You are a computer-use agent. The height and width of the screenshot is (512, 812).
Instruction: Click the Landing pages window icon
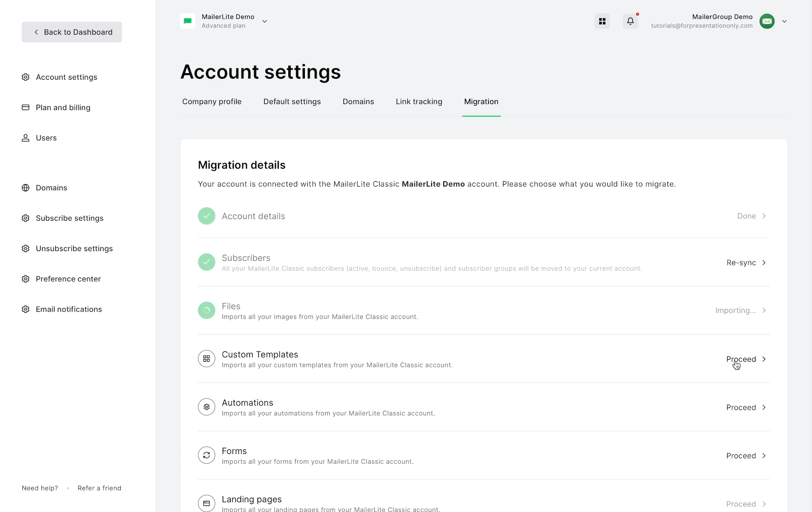click(x=206, y=503)
